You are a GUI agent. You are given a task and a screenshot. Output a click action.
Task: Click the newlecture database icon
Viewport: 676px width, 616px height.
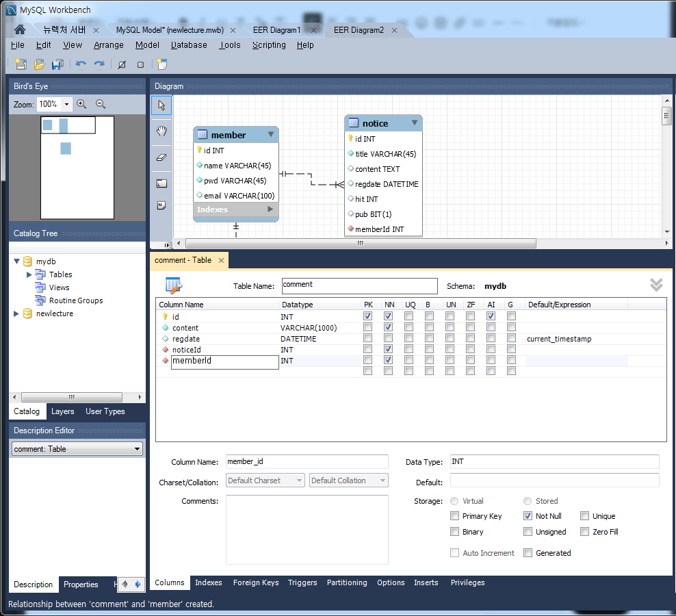coord(27,313)
